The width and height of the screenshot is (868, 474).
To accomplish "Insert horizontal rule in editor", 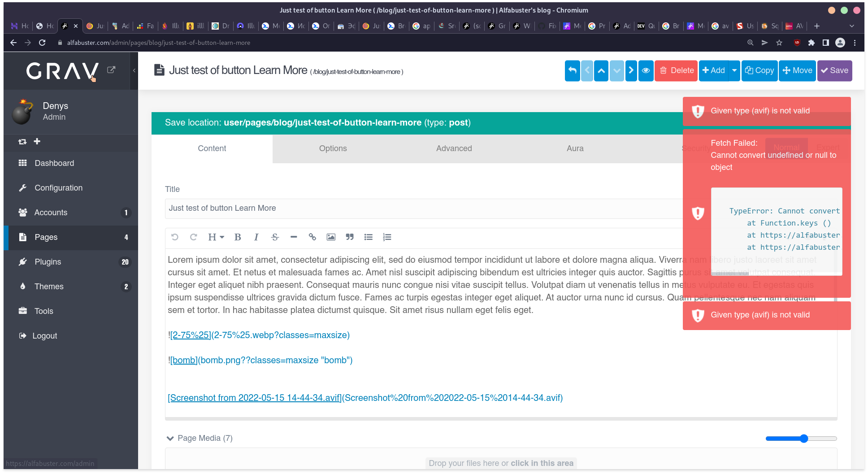I will (x=294, y=237).
